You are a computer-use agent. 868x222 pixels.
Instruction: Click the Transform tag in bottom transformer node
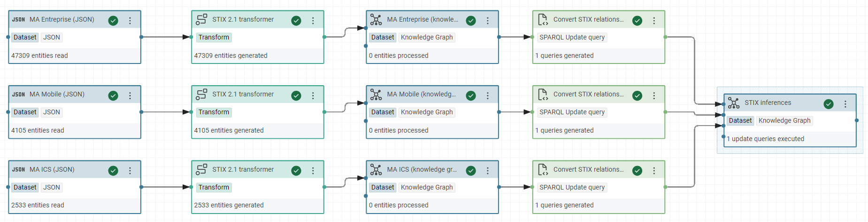(x=214, y=187)
